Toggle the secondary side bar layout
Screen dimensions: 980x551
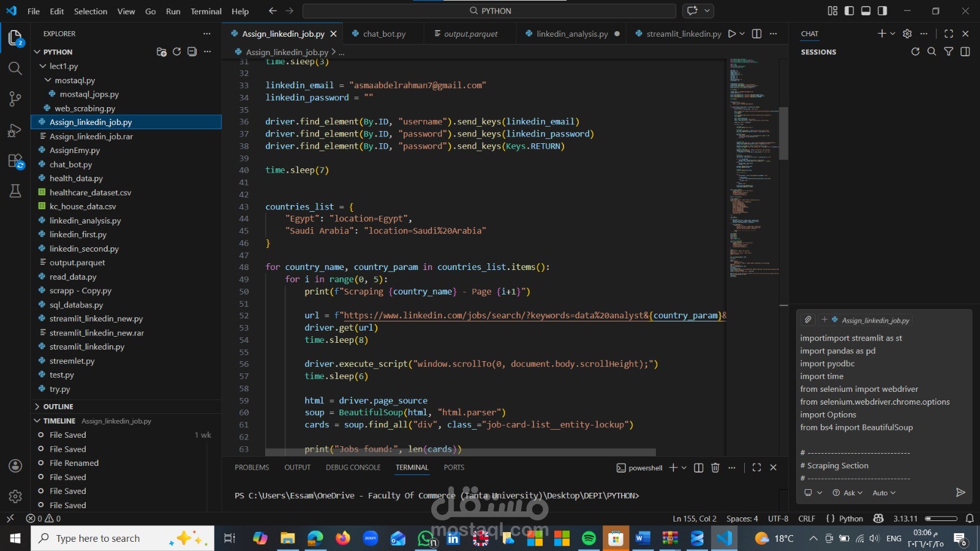point(882,11)
